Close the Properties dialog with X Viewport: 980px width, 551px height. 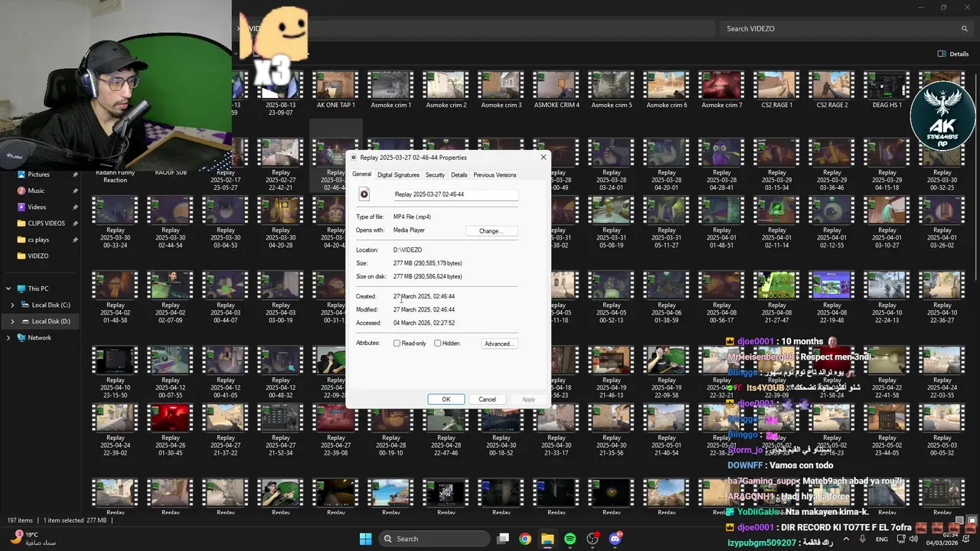coord(544,157)
